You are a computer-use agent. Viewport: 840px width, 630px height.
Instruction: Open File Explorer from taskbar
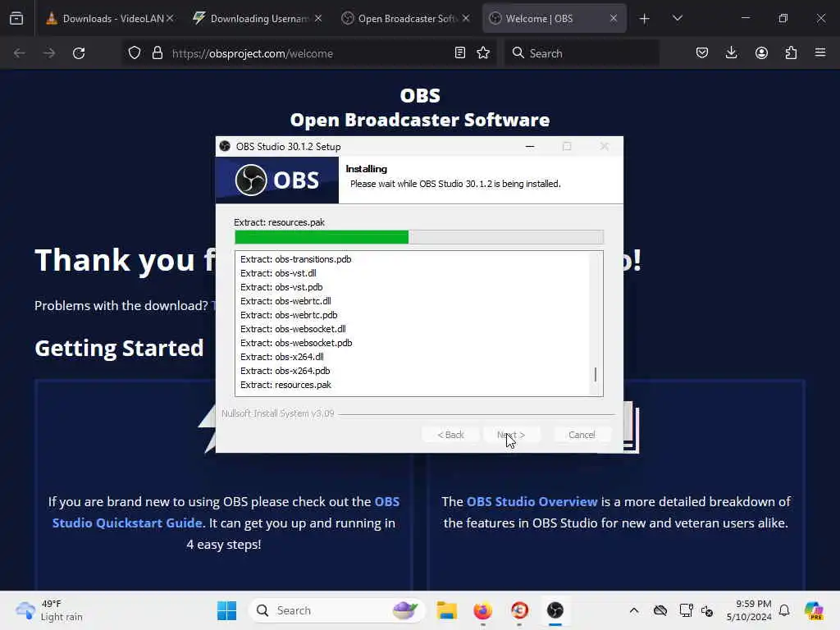[x=446, y=610]
